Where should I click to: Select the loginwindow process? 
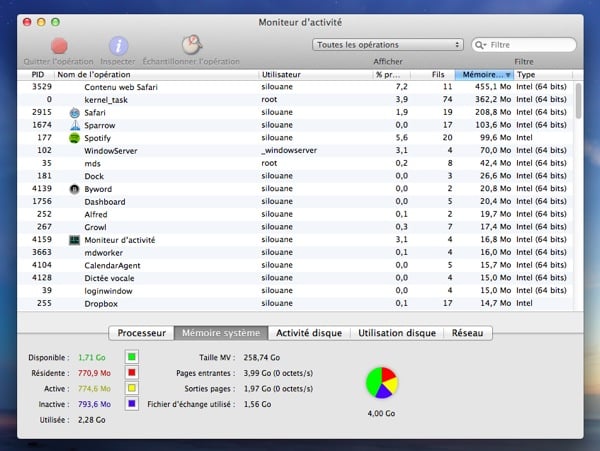[x=295, y=291]
